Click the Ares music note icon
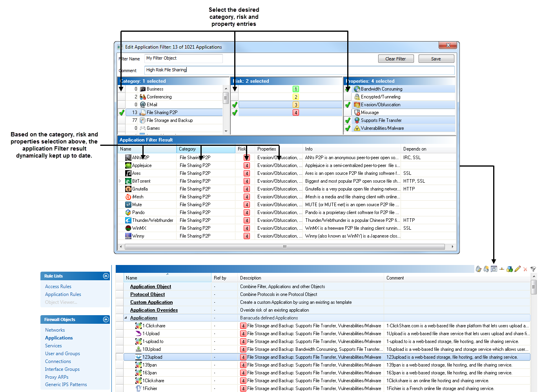This screenshot has height=392, width=543. pyautogui.click(x=128, y=173)
